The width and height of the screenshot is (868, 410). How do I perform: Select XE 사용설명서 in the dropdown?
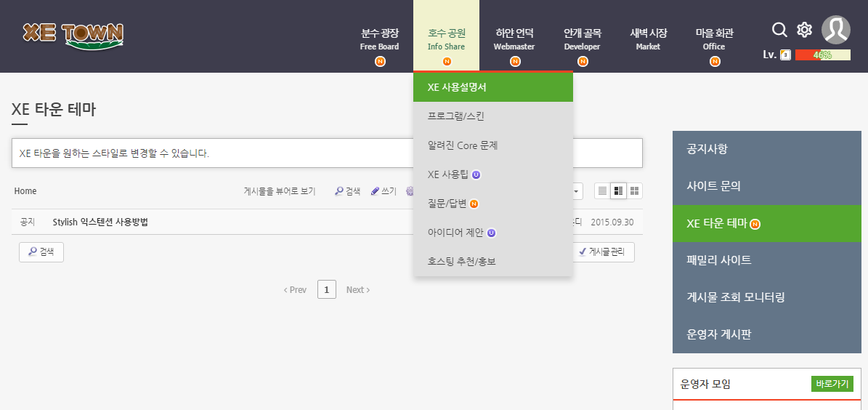click(x=493, y=87)
